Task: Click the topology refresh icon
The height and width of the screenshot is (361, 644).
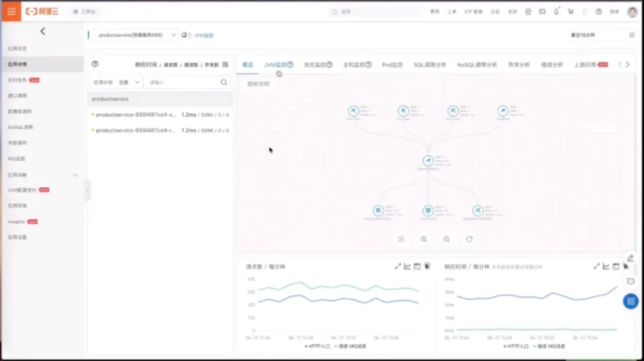Action: (469, 239)
